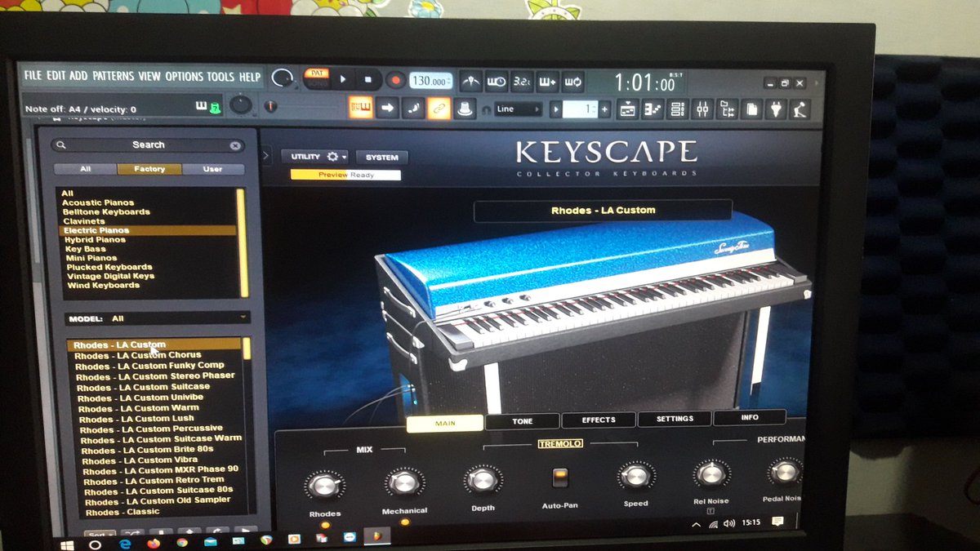This screenshot has width=980, height=551.
Task: Toggle PAT/SONG mode switch
Action: click(x=316, y=78)
